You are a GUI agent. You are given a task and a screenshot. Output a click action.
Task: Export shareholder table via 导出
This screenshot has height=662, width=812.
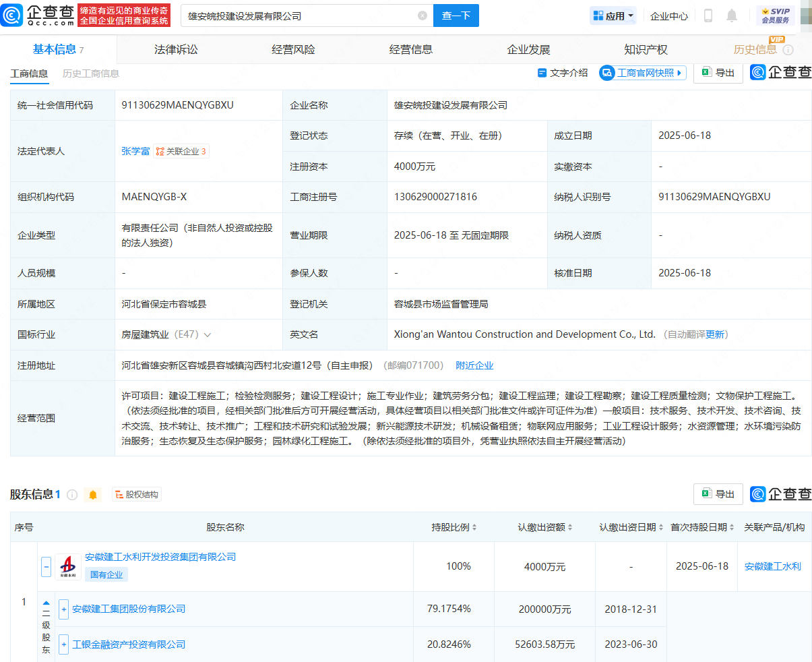pyautogui.click(x=718, y=494)
